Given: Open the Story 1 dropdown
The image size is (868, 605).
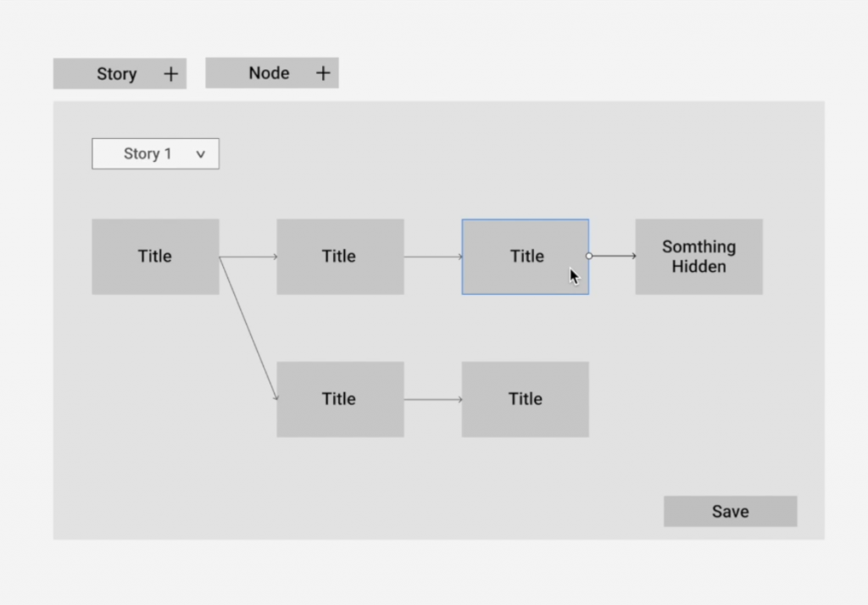Looking at the screenshot, I should 156,154.
